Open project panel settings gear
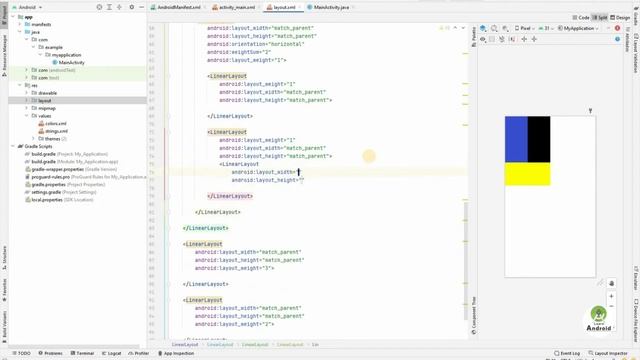Image resolution: width=640 pixels, height=360 pixels. click(x=131, y=7)
